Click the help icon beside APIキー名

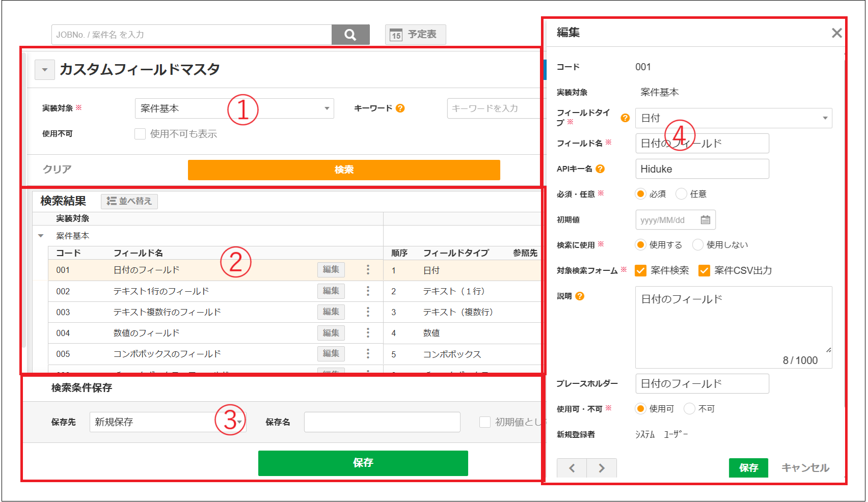pyautogui.click(x=600, y=169)
